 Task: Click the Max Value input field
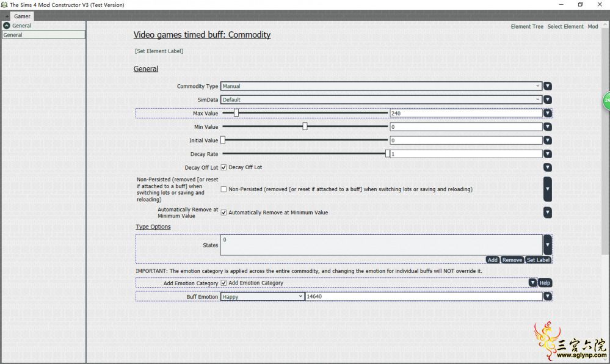[x=466, y=113]
